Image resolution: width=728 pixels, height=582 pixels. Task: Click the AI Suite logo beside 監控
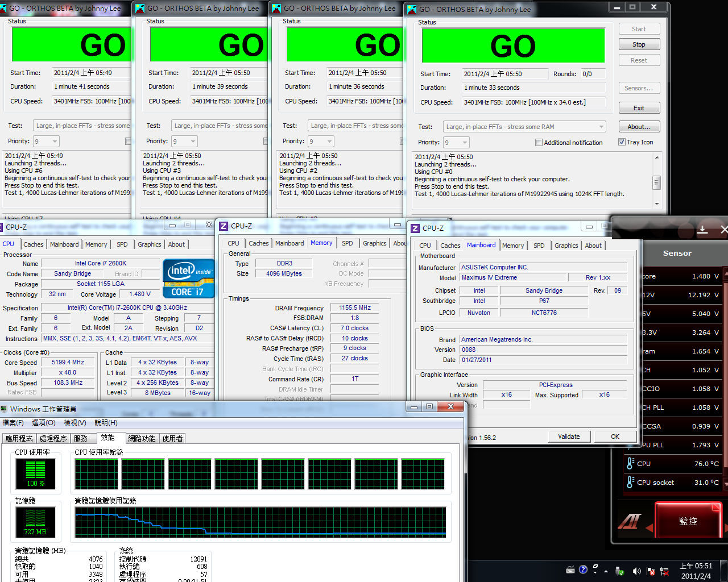(630, 521)
